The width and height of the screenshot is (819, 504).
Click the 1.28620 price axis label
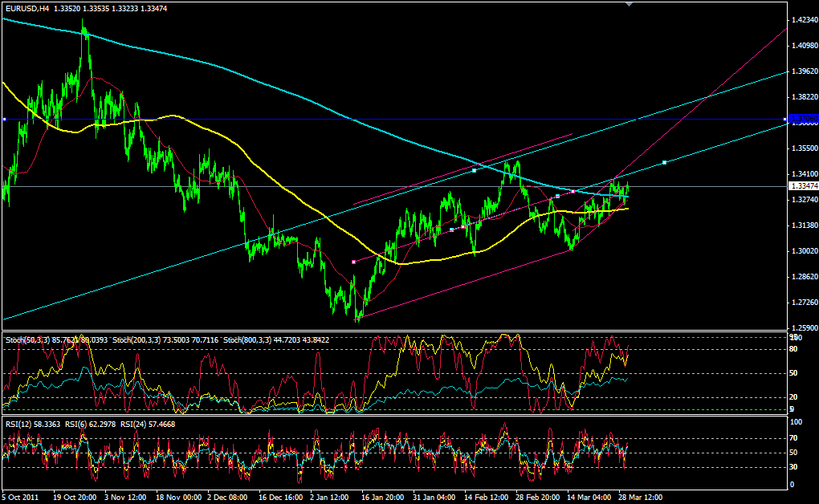tap(805, 276)
